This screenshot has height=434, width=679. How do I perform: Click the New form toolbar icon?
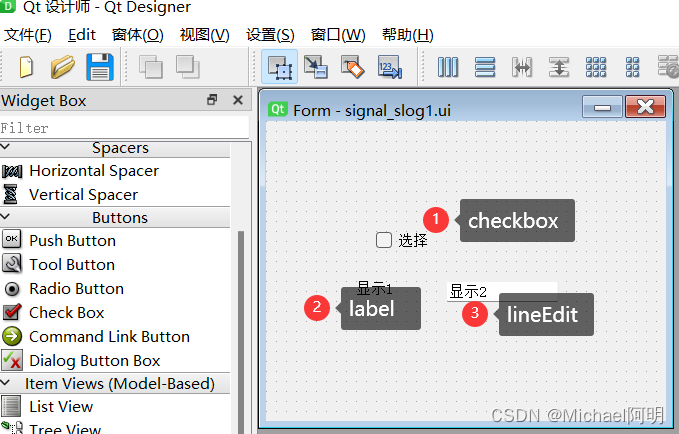point(26,67)
